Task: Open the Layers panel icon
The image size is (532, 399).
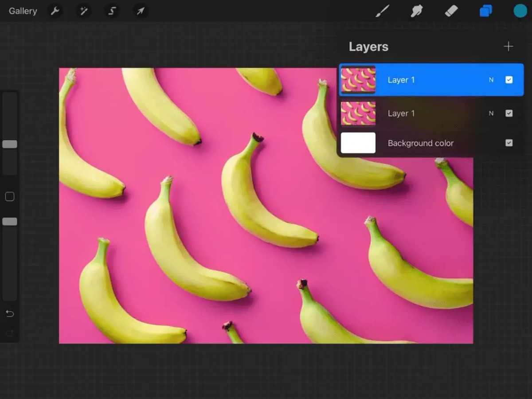Action: tap(485, 11)
